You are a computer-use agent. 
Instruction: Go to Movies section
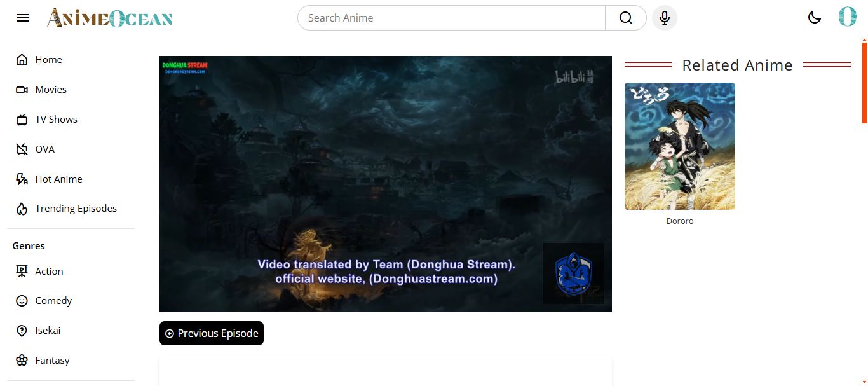coord(51,90)
